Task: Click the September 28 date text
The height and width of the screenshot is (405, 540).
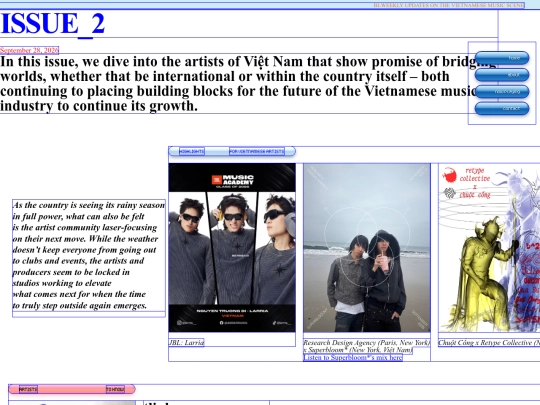Action: pyautogui.click(x=29, y=50)
